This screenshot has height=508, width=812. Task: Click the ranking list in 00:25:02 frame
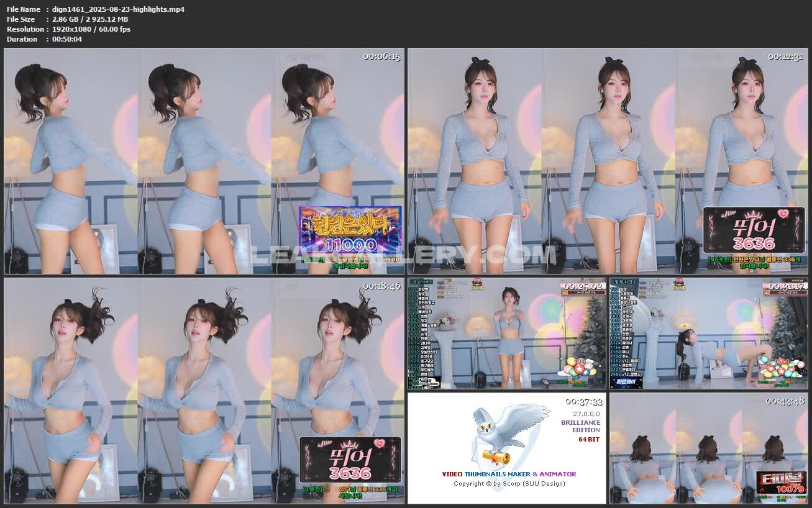(424, 335)
